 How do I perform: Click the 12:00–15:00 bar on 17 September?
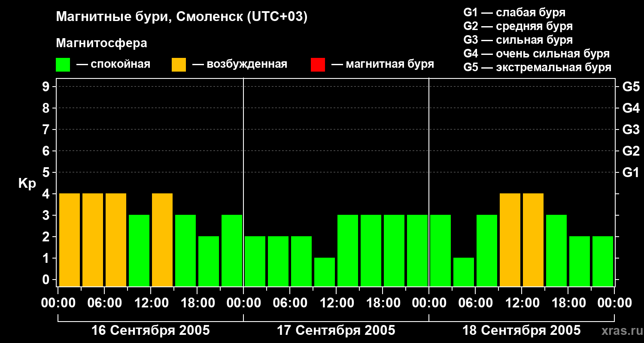click(x=348, y=250)
